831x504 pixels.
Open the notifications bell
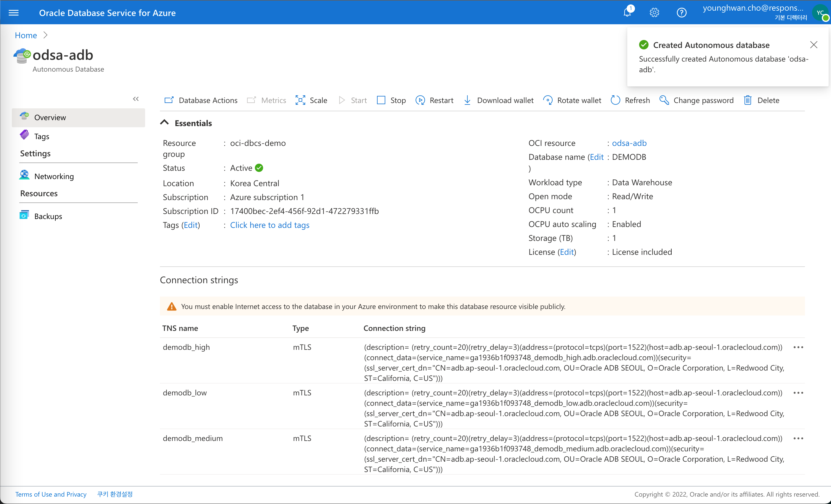pos(627,12)
